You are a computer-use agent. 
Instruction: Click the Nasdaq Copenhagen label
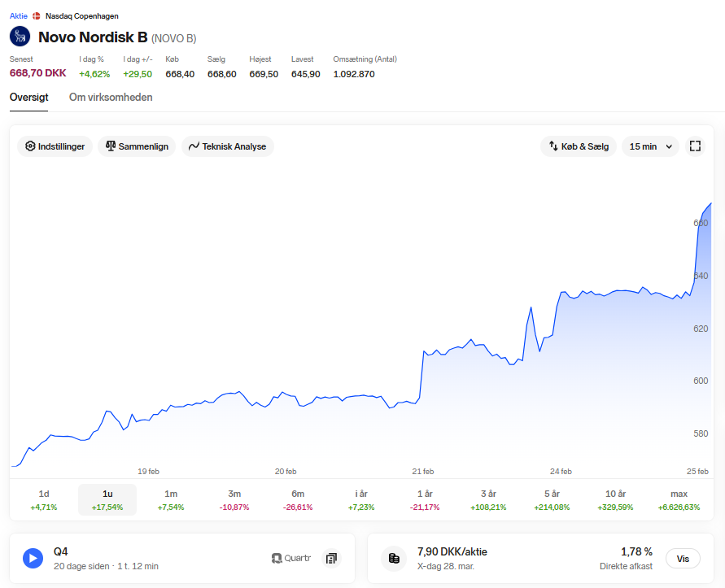coord(82,16)
